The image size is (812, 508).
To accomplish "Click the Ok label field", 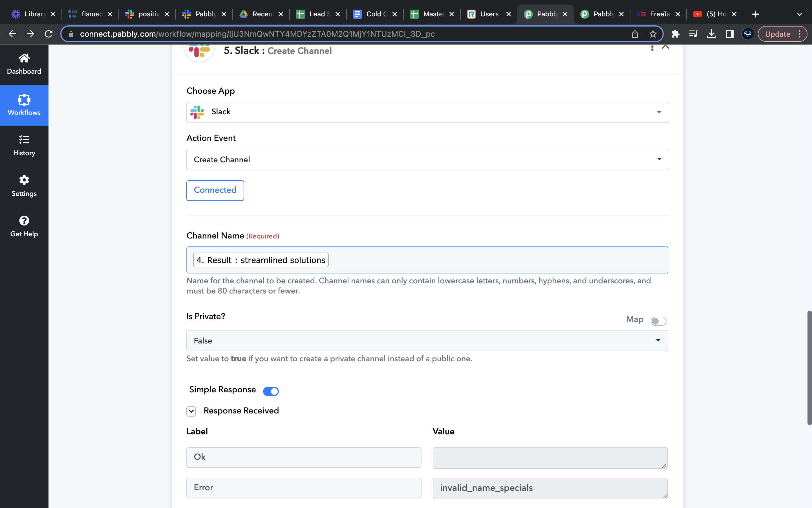I will [x=304, y=457].
